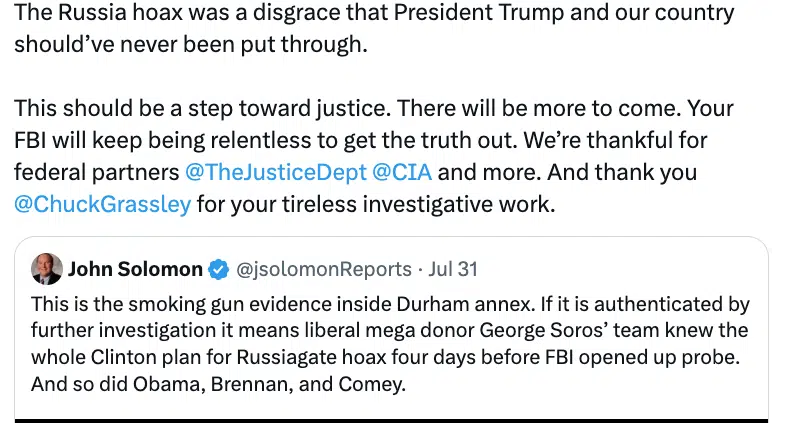Screen dimensions: 790x423
Task: Click 'should've never been put through' line
Action: 190,47
